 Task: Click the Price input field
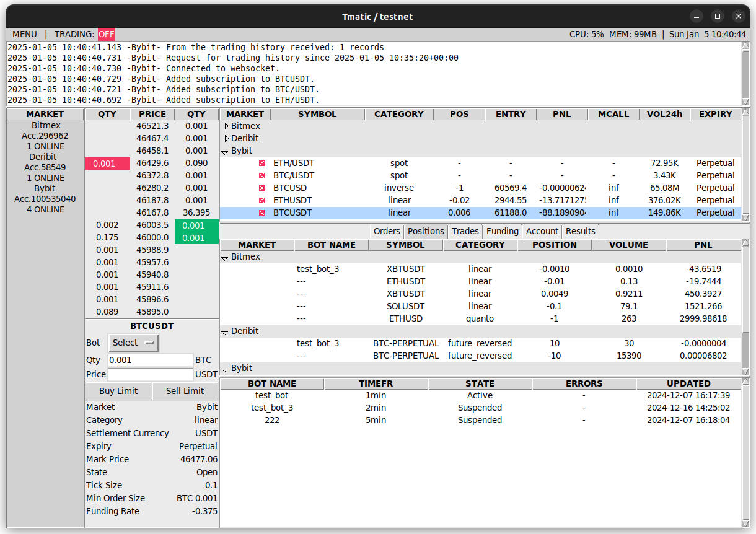[x=151, y=375]
